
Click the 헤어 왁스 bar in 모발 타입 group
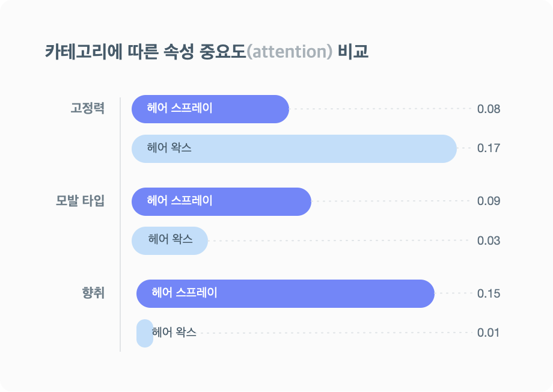170,240
